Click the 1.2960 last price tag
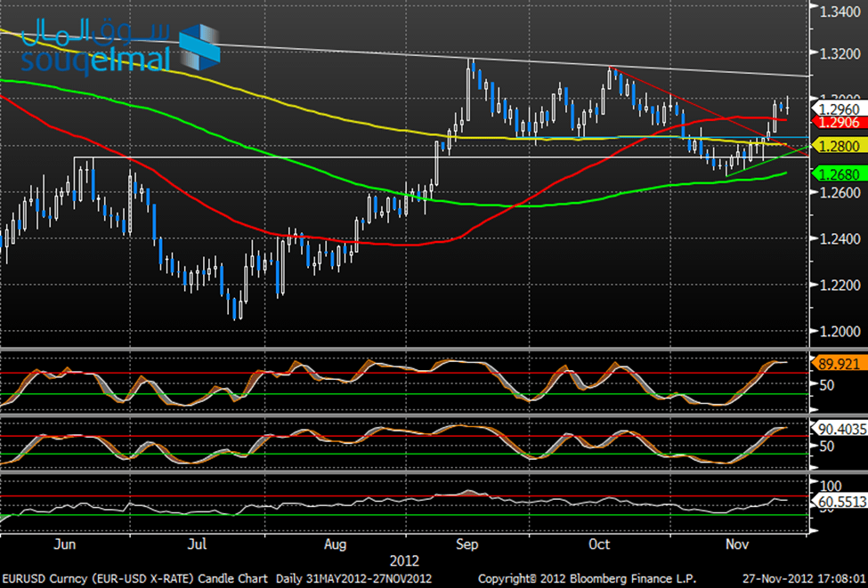The height and width of the screenshot is (588, 868). tap(837, 109)
